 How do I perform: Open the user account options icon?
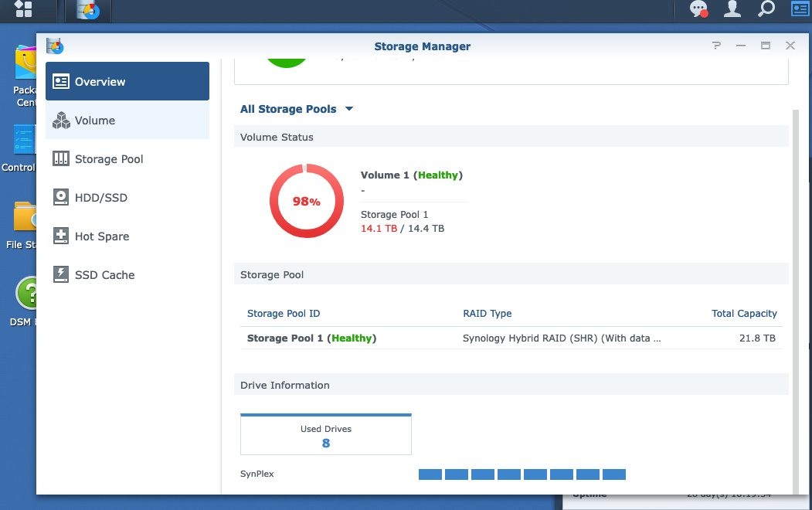[x=732, y=10]
